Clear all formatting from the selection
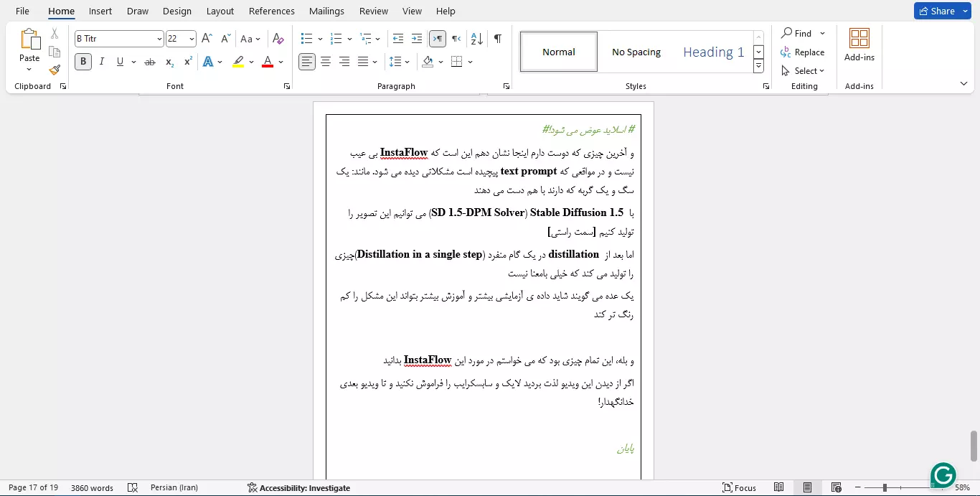 coord(278,39)
